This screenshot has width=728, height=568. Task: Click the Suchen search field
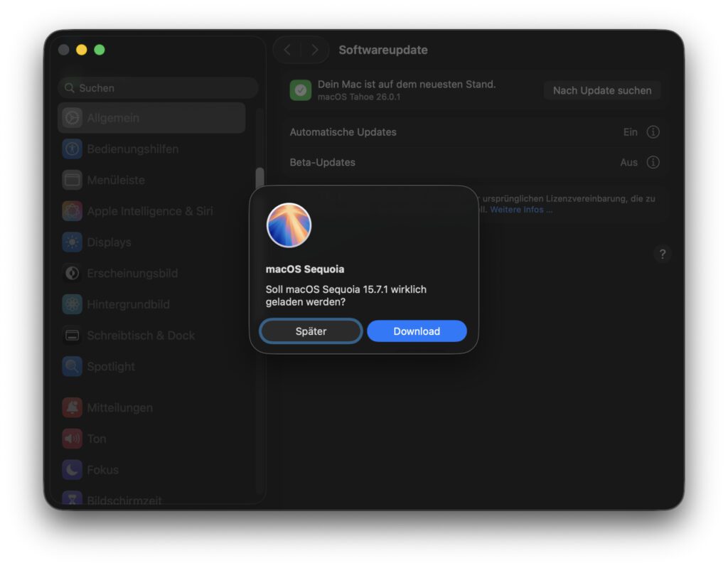158,88
